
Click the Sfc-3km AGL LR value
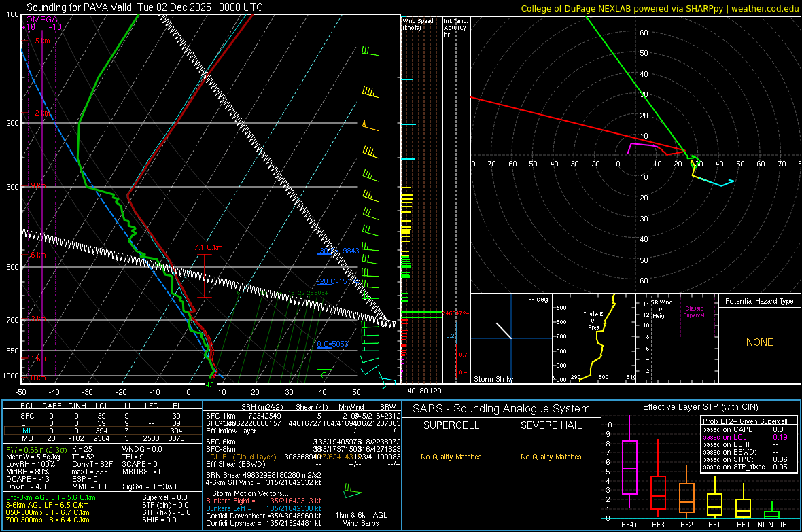[x=51, y=497]
